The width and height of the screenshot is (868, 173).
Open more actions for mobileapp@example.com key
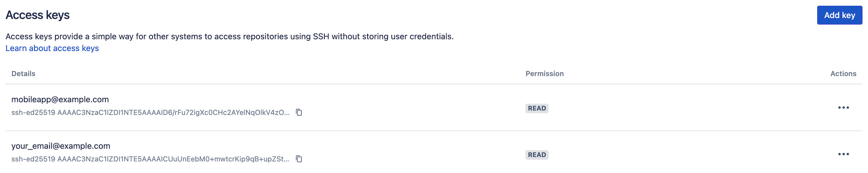[844, 107]
